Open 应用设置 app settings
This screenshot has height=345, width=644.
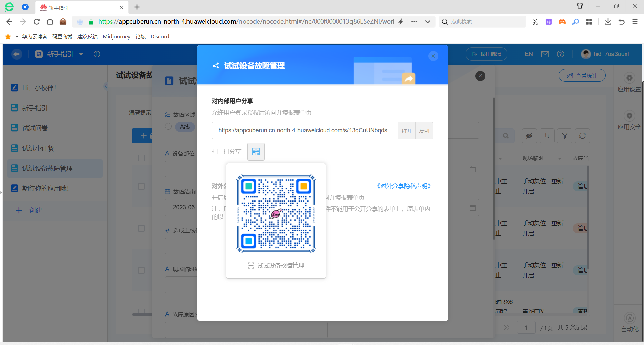(x=629, y=82)
